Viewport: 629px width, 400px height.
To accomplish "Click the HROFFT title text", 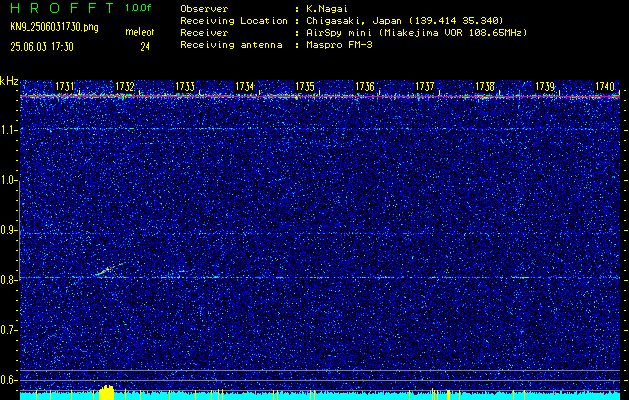I will 62,8.
